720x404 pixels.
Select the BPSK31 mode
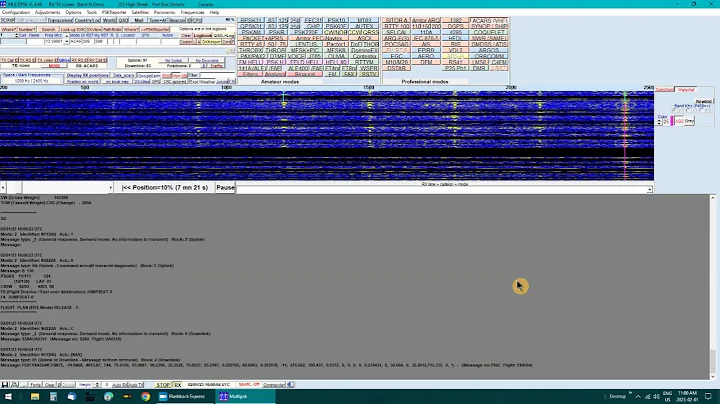click(x=251, y=20)
